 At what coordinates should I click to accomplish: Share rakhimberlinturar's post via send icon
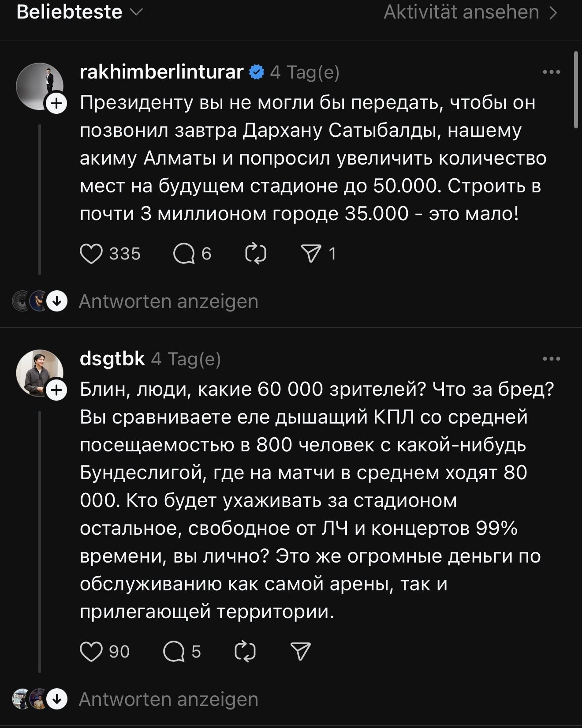(311, 254)
